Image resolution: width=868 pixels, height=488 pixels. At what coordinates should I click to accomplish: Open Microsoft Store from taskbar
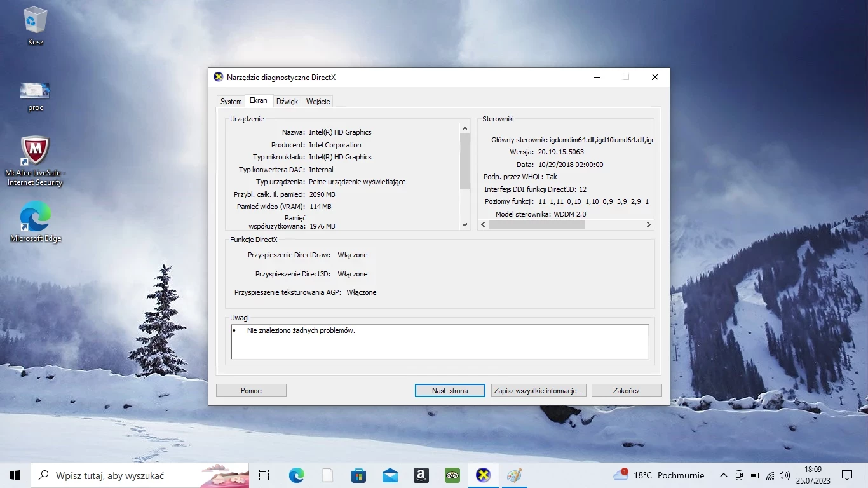(x=358, y=475)
